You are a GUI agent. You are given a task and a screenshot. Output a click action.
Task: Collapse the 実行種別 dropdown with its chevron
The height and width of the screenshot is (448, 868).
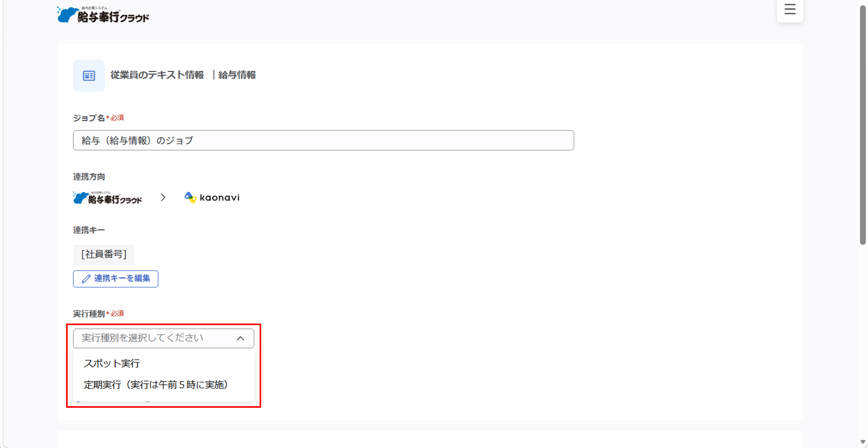coord(240,338)
